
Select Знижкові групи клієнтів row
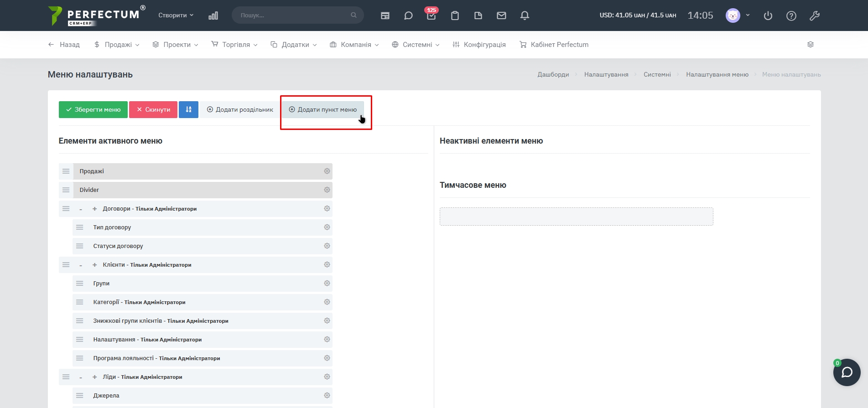(x=203, y=321)
